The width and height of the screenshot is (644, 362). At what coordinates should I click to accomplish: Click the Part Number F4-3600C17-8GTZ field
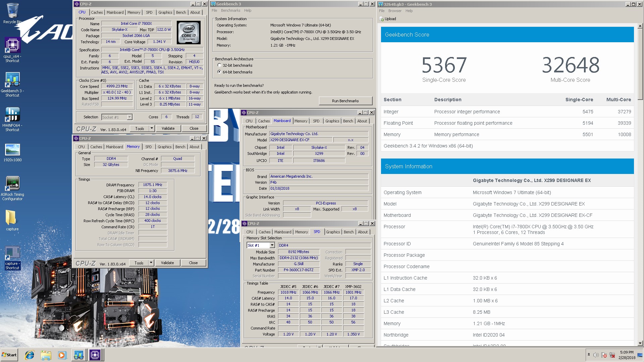click(299, 270)
